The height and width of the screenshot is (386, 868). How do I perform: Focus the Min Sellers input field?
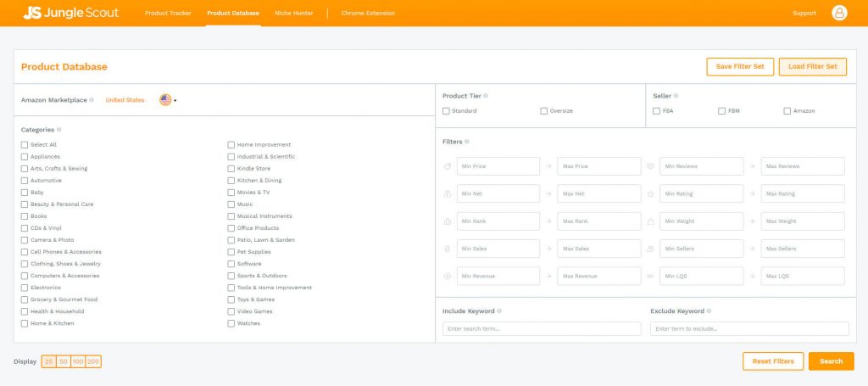pyautogui.click(x=701, y=249)
